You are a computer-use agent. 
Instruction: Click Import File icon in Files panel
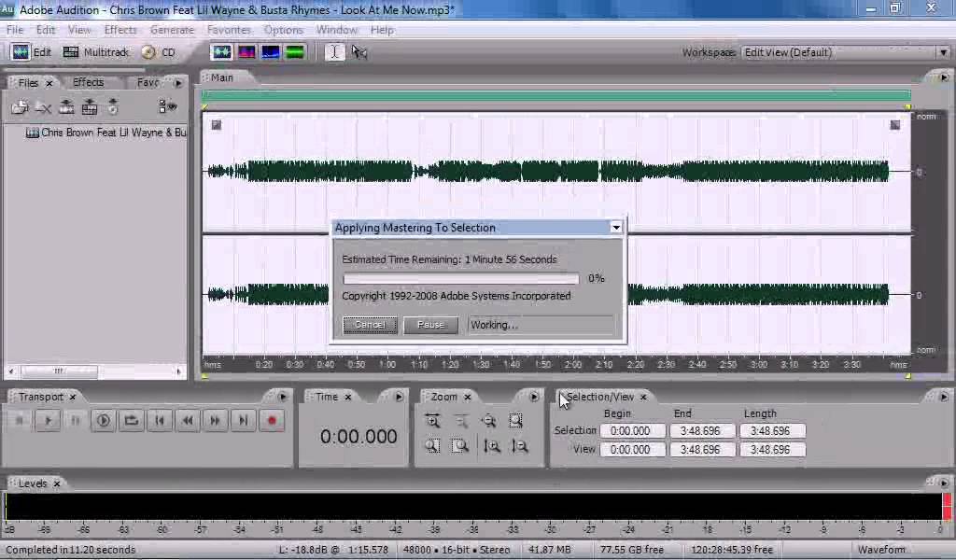[x=20, y=108]
